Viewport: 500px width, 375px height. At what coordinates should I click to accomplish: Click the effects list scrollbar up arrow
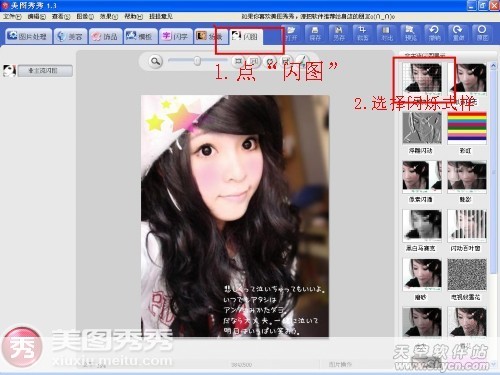tap(493, 66)
